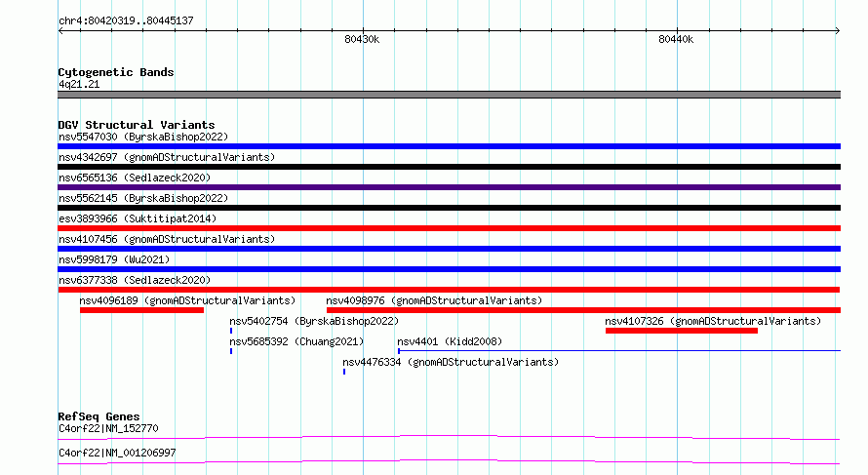868x475 pixels.
Task: Select the Cytogenetic Bands track heading
Action: click(116, 72)
